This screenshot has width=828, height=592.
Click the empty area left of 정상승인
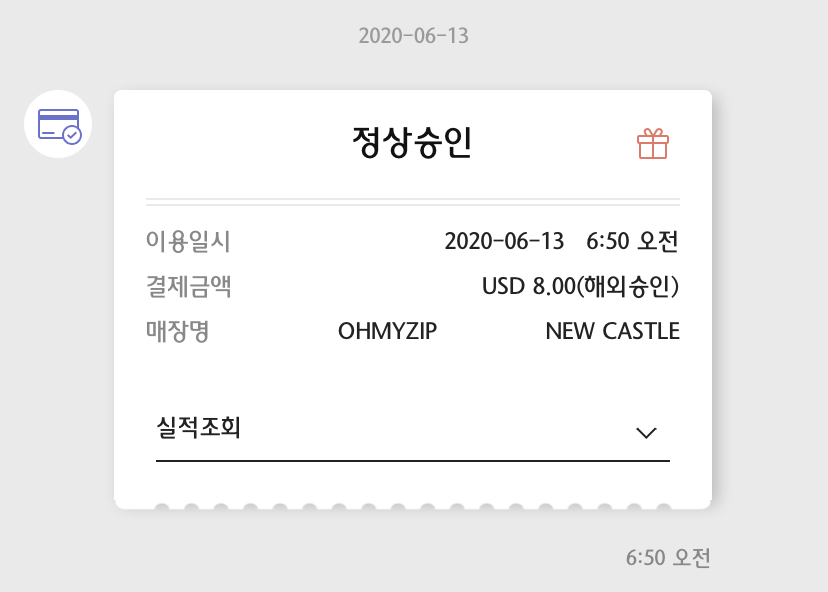(x=240, y=143)
